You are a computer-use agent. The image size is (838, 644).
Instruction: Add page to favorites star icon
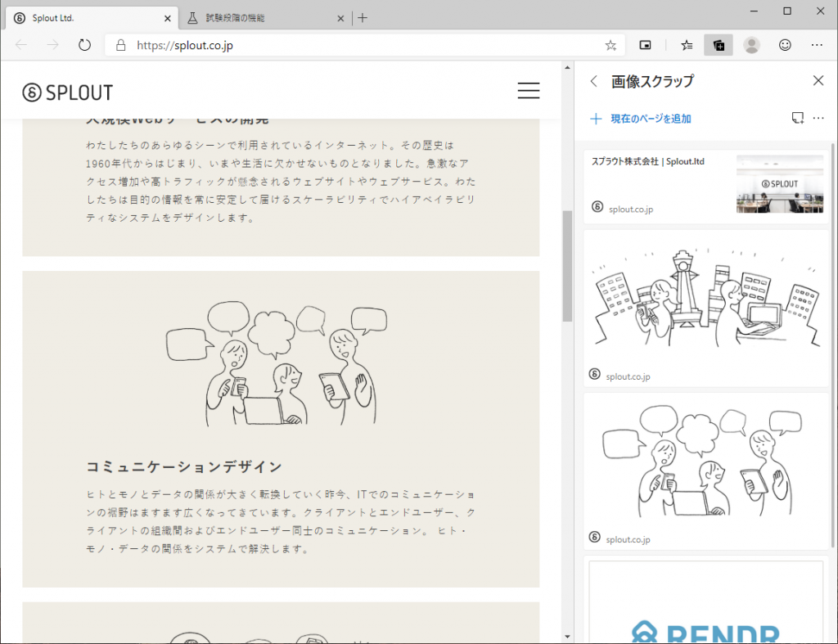tap(610, 46)
